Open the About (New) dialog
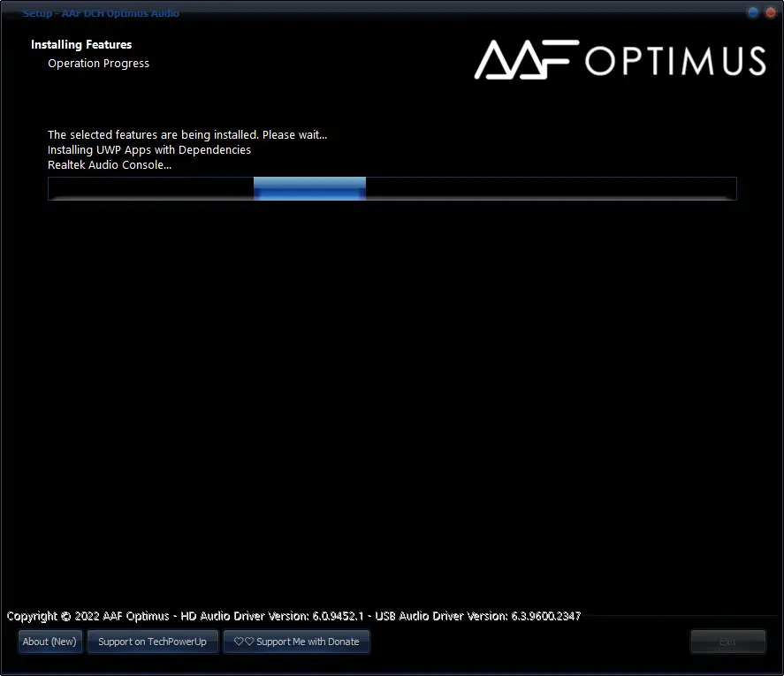This screenshot has height=676, width=784. (49, 642)
